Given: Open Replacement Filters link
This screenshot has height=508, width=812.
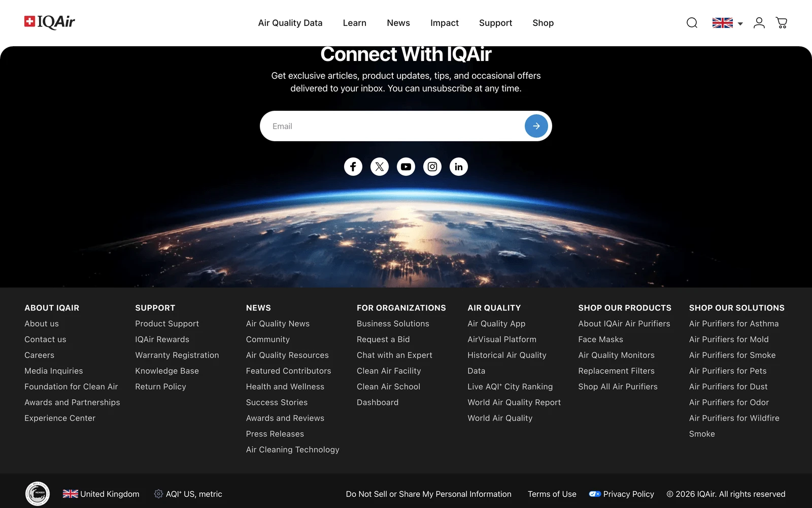Looking at the screenshot, I should (x=616, y=371).
